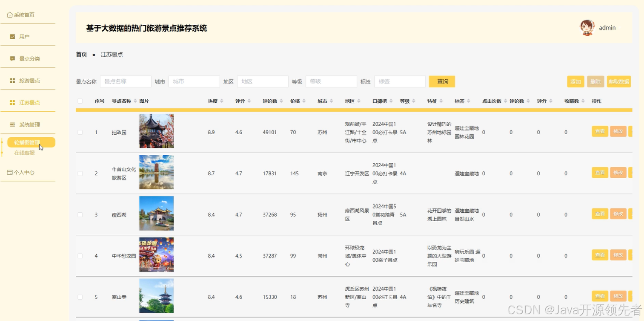
Task: Click 查看 for the 寒山寺 row
Action: (600, 296)
